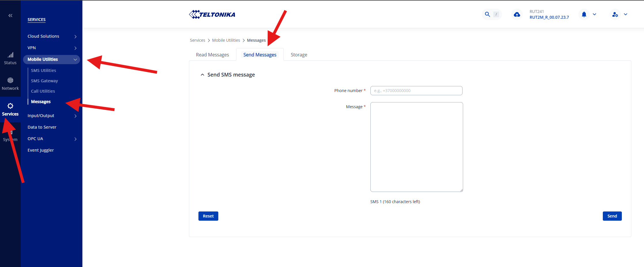Select the Send Messages tab
Screen dimensions: 644x267
(x=260, y=55)
